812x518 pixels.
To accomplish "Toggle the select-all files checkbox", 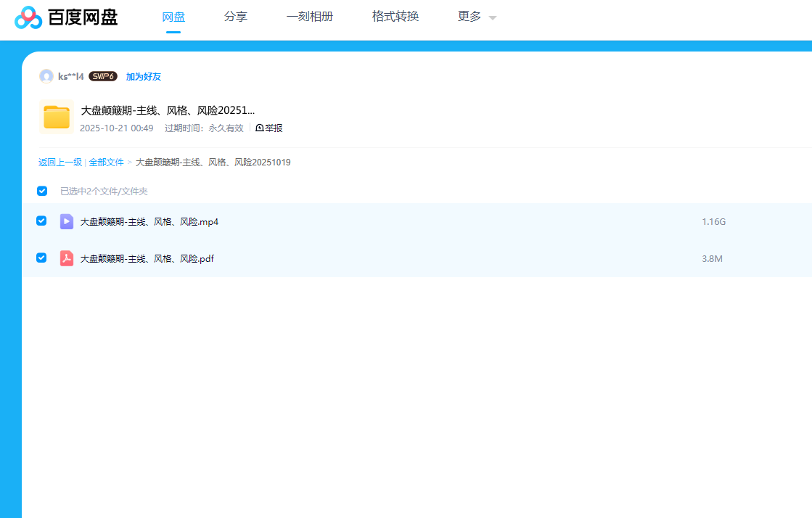I will click(42, 191).
